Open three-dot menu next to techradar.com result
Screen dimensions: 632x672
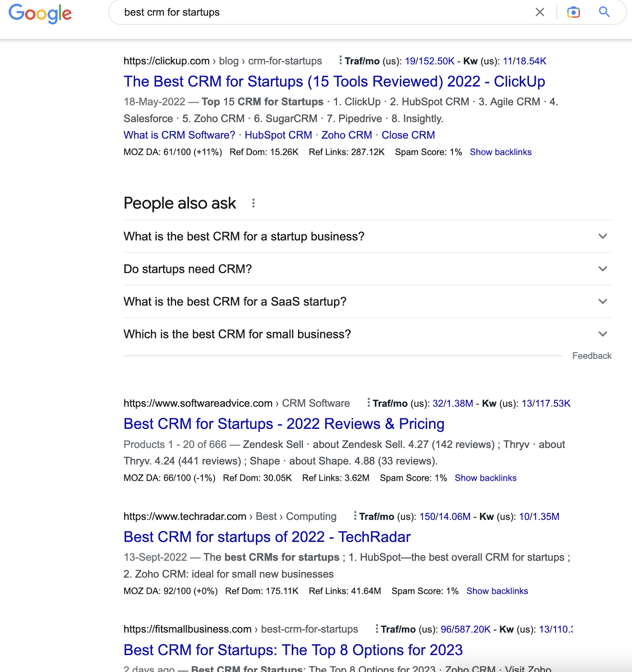(355, 516)
